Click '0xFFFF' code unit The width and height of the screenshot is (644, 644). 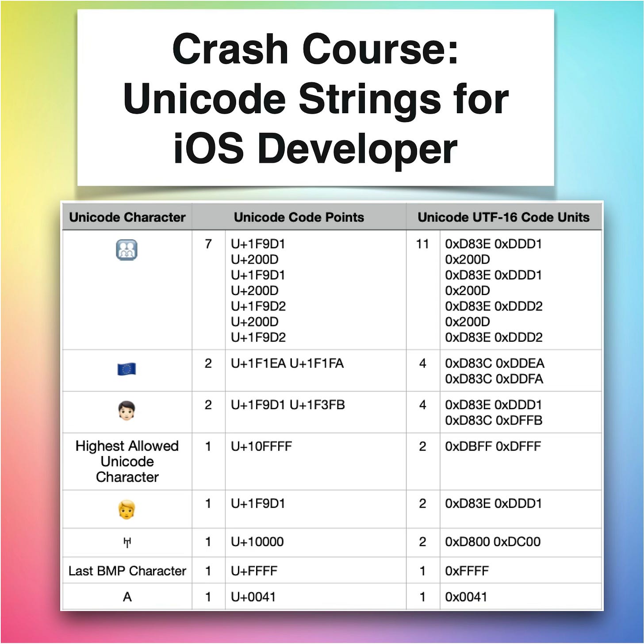(x=467, y=571)
